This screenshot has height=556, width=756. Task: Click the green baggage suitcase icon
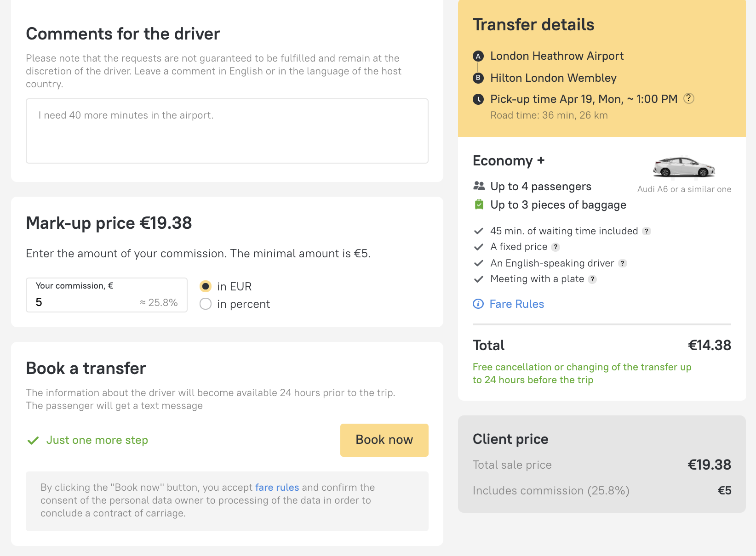pyautogui.click(x=479, y=204)
